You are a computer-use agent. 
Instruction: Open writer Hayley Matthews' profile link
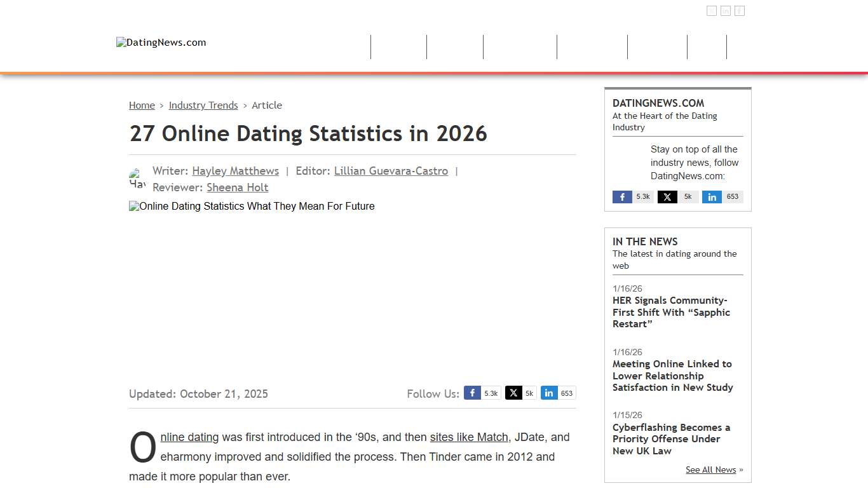[x=235, y=170]
